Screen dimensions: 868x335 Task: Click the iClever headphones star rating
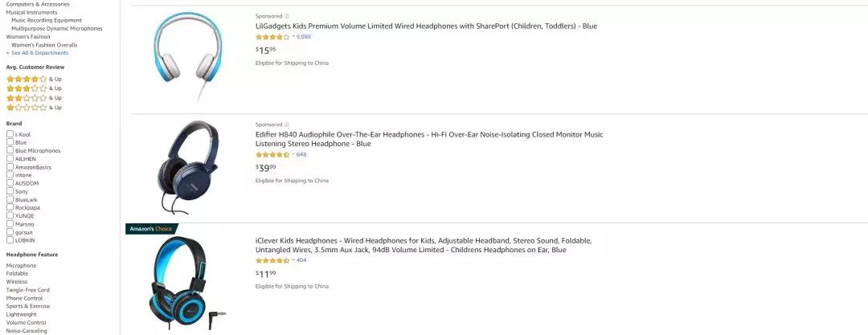(272, 260)
